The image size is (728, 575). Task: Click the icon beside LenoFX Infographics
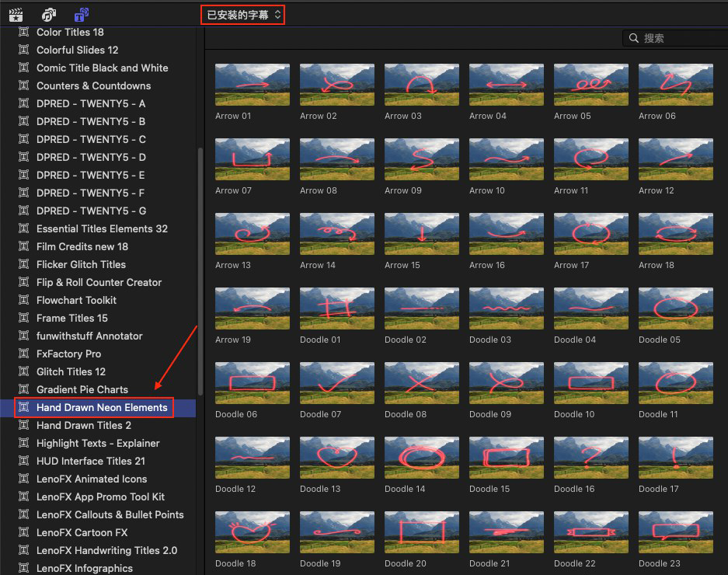[x=23, y=568]
